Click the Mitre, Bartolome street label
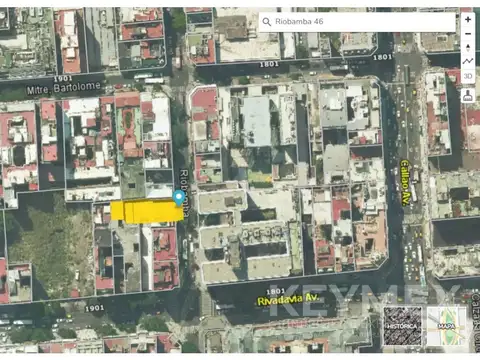This screenshot has width=480, height=360. 64,88
